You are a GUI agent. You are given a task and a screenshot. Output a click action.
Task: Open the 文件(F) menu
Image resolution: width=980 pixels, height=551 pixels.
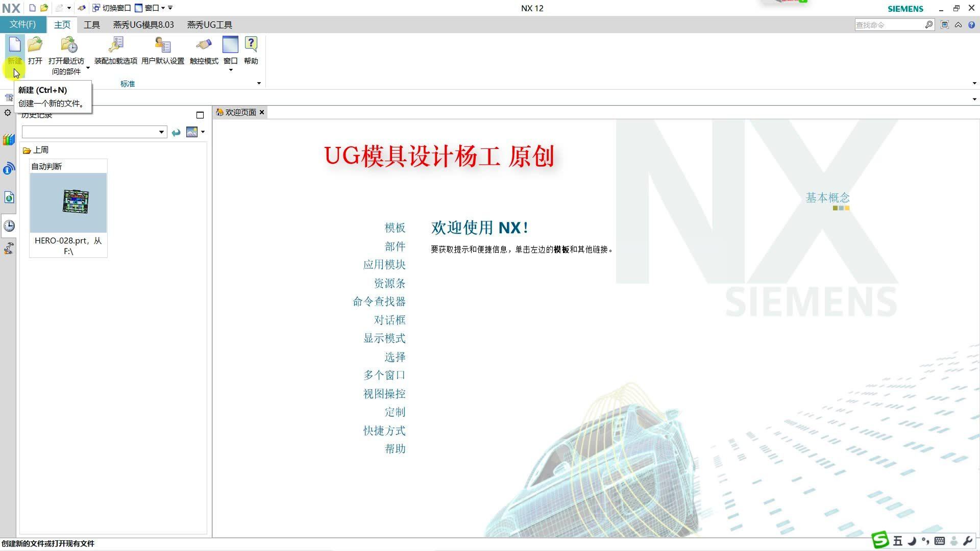click(22, 24)
